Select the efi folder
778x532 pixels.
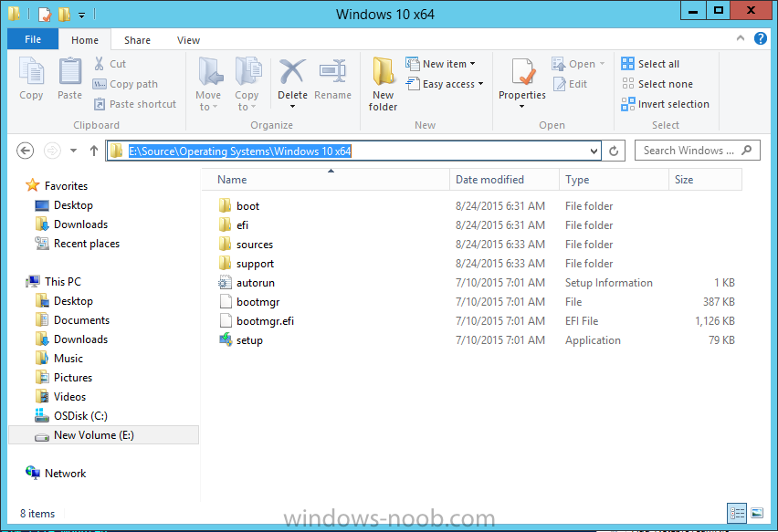tap(242, 225)
